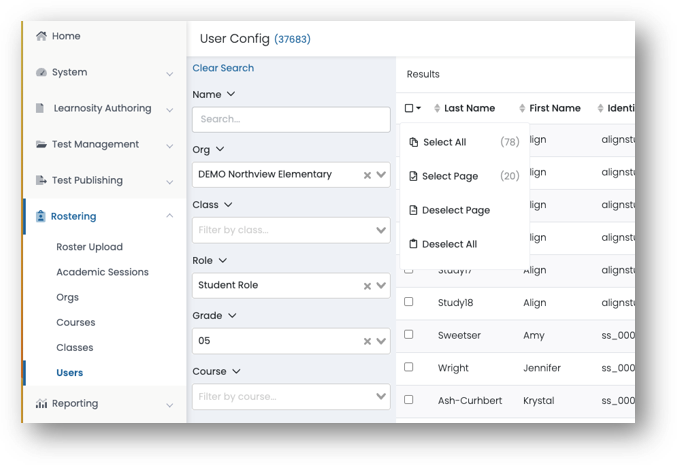Collapse the Rostering menu section
This screenshot has height=465, width=677.
170,216
